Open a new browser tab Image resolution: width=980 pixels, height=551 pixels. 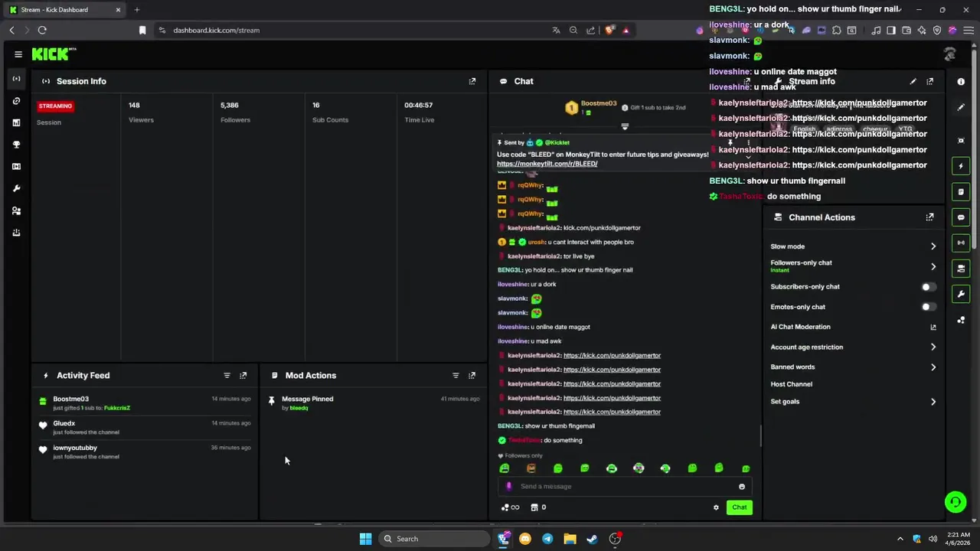click(137, 10)
